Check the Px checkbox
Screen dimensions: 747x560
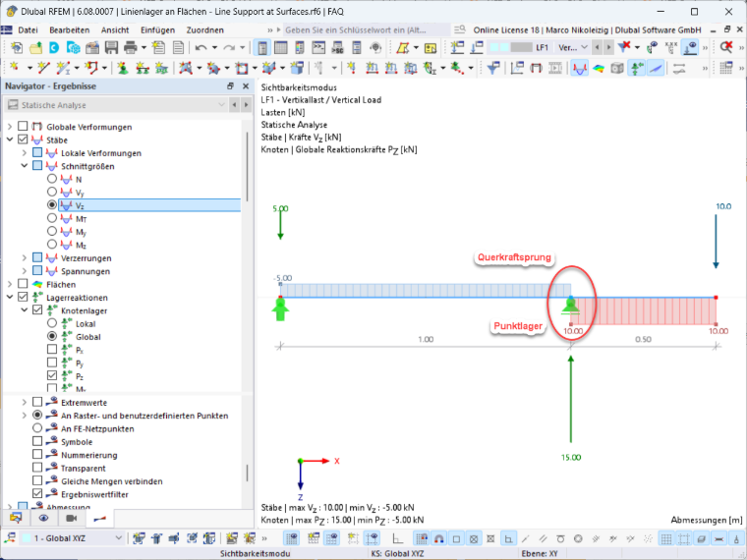click(x=52, y=350)
